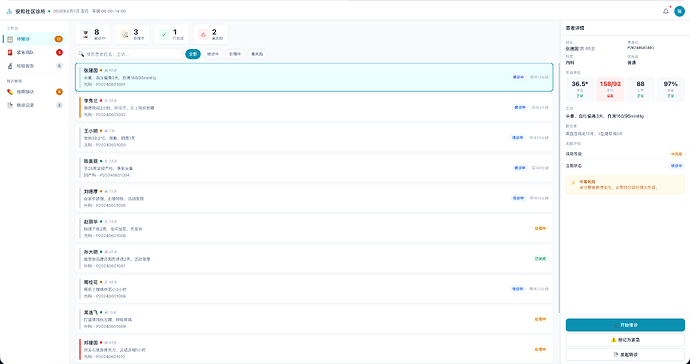Image resolution: width=690 pixels, height=364 pixels.
Task: Select the 高风险 filter chip
Action: 257,54
